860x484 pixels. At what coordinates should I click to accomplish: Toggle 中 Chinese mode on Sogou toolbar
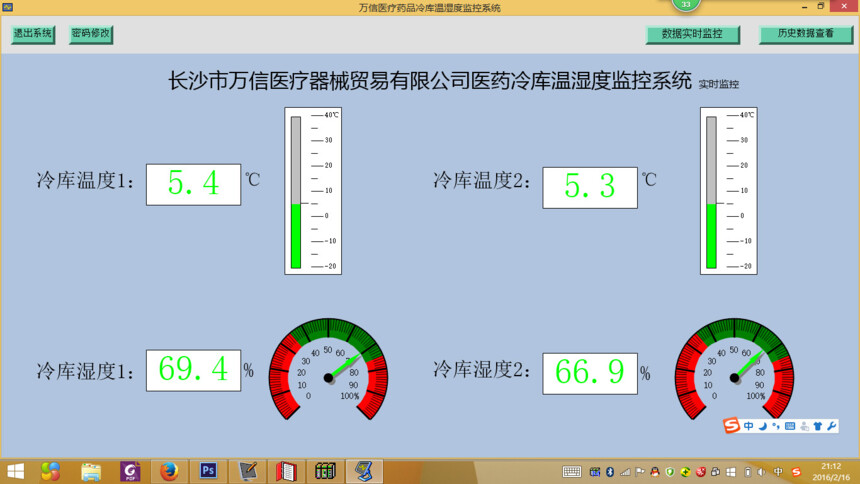(x=749, y=426)
